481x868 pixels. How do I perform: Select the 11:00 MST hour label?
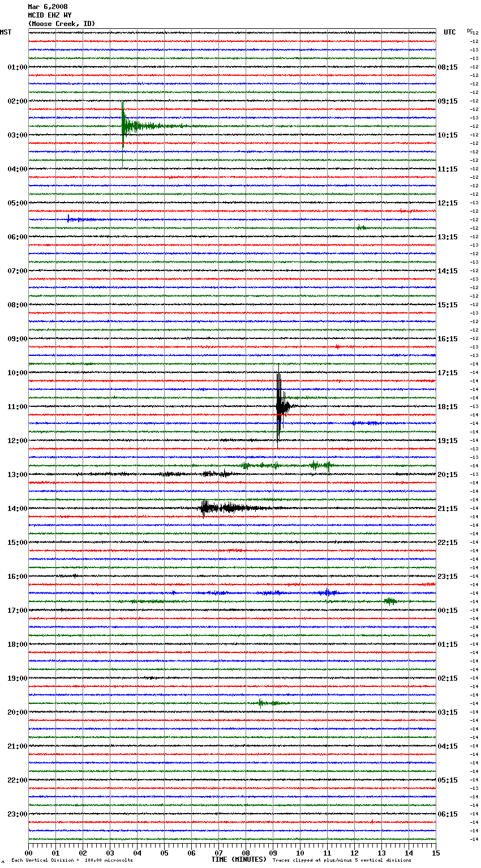[x=18, y=407]
